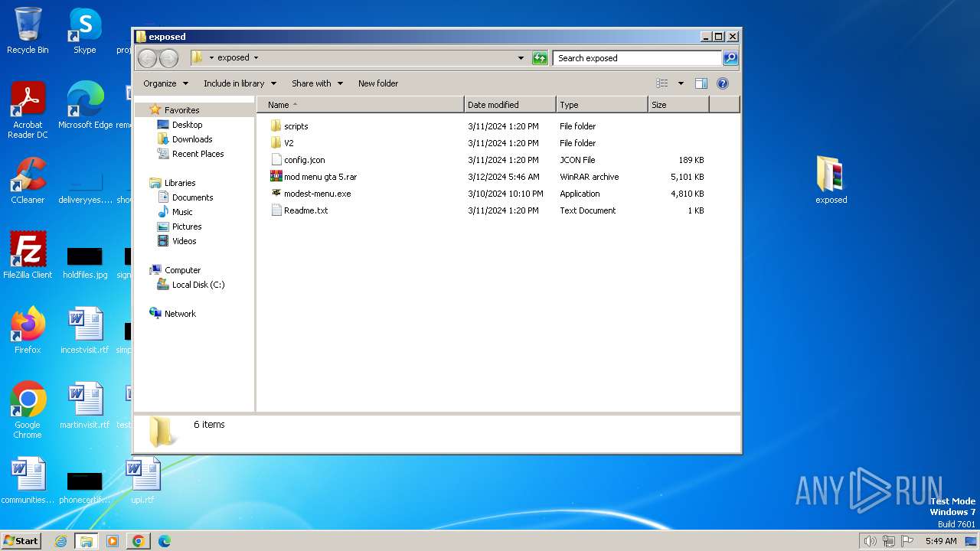The width and height of the screenshot is (980, 551).
Task: Click the clock showing 5:49 AM
Action: pos(941,541)
